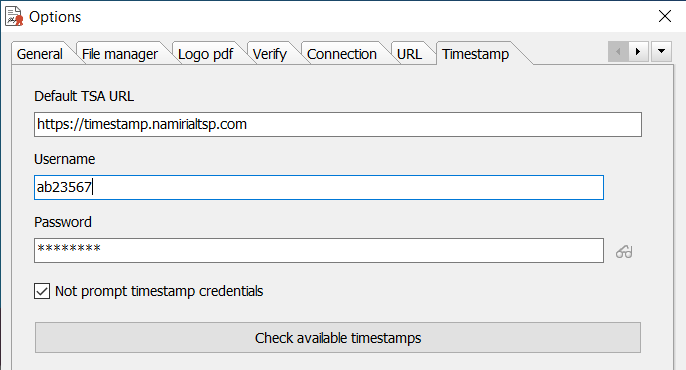
Task: Open the Connection tab
Action: [x=342, y=54]
